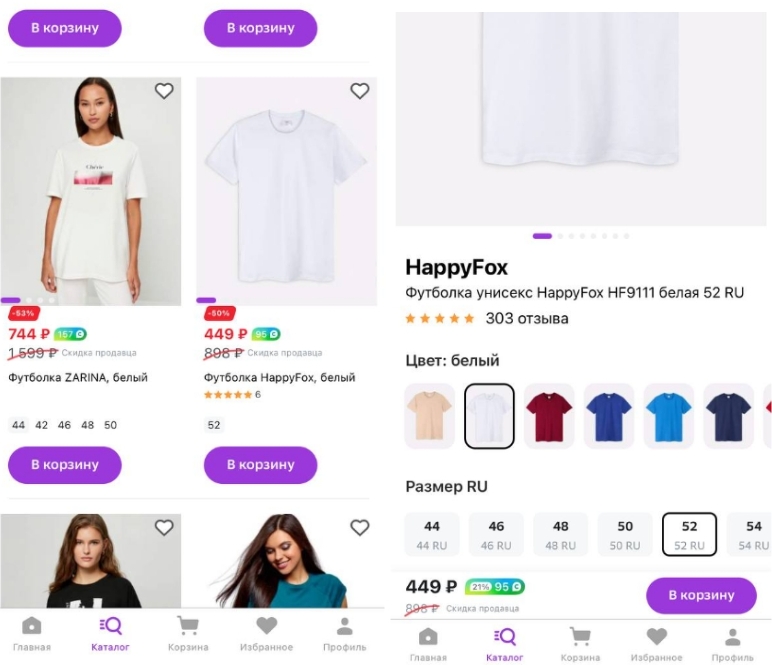Viewport: 772px width, 665px height.
Task: Select the burgundy t-shirt color swatch
Action: 549,415
